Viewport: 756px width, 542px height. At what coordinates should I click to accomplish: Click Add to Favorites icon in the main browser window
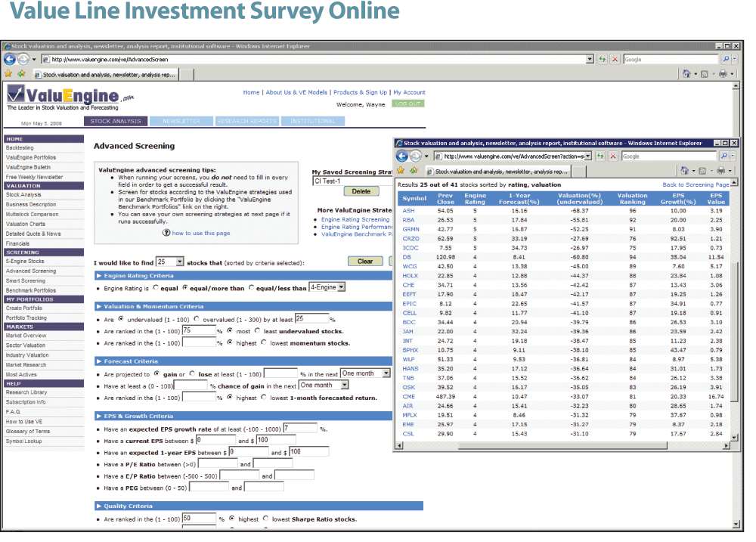21,74
